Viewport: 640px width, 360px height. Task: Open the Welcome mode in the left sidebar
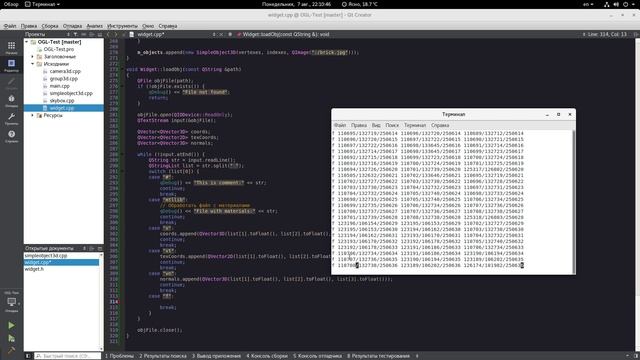[x=11, y=47]
